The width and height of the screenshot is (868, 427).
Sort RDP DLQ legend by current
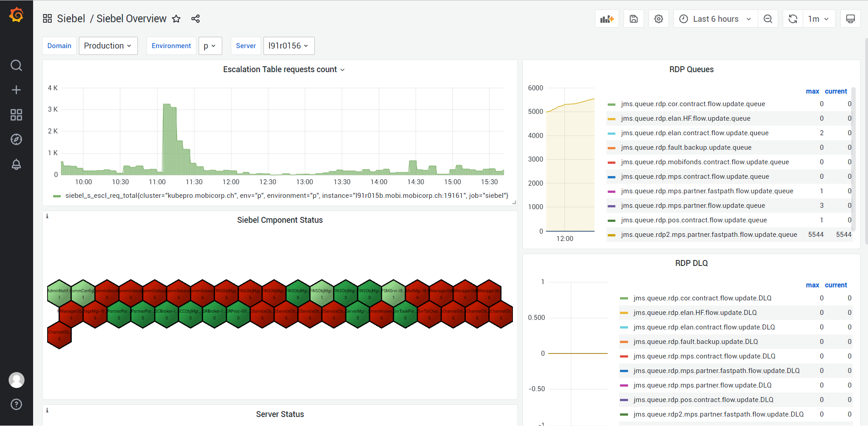point(836,285)
